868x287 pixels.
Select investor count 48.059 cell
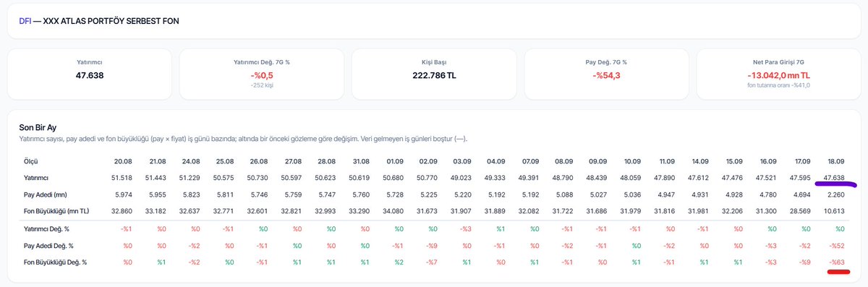(631, 177)
